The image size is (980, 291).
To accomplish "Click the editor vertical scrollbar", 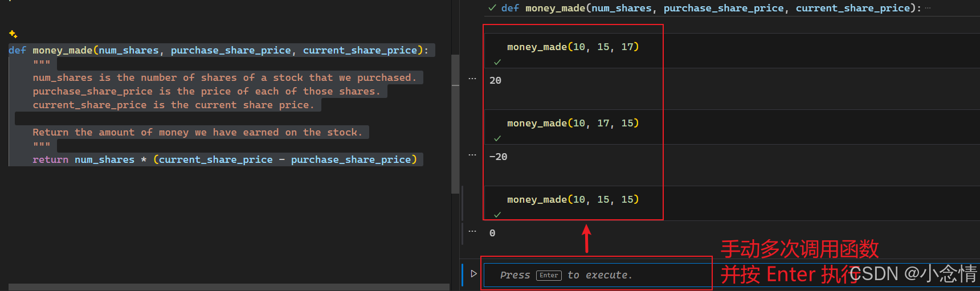I will (x=455, y=124).
